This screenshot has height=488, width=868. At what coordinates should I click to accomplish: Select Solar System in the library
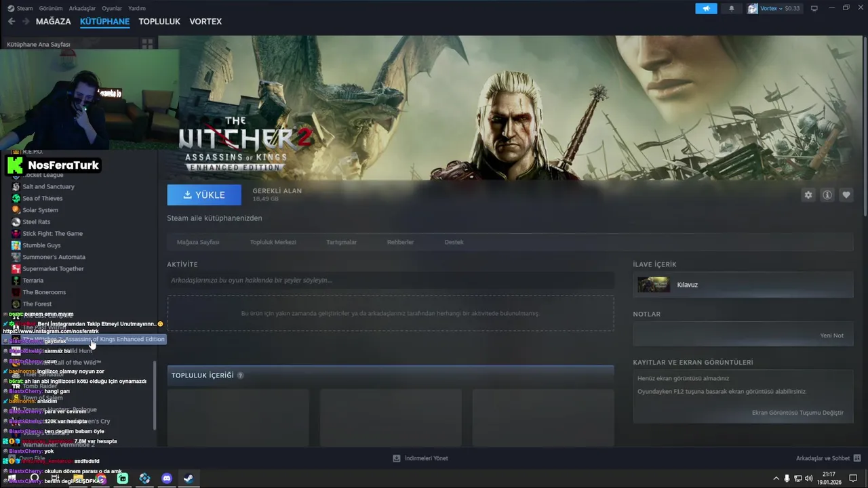pos(40,210)
